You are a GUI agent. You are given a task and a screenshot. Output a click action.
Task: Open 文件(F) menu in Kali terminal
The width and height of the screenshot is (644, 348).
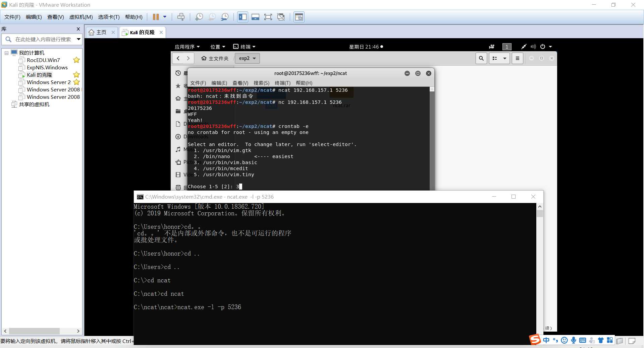pyautogui.click(x=198, y=83)
